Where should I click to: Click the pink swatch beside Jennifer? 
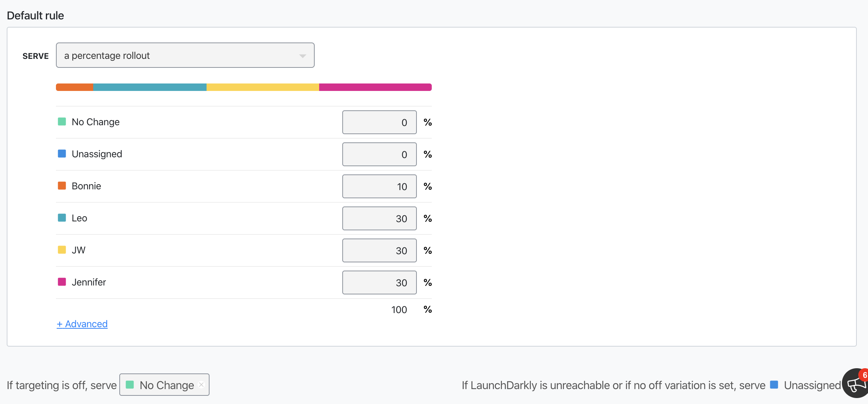click(62, 281)
